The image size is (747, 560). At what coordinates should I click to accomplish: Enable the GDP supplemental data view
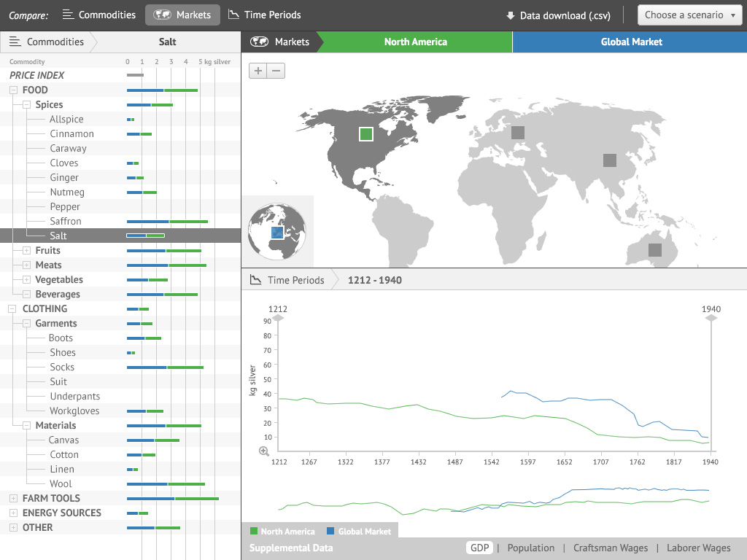pos(479,548)
